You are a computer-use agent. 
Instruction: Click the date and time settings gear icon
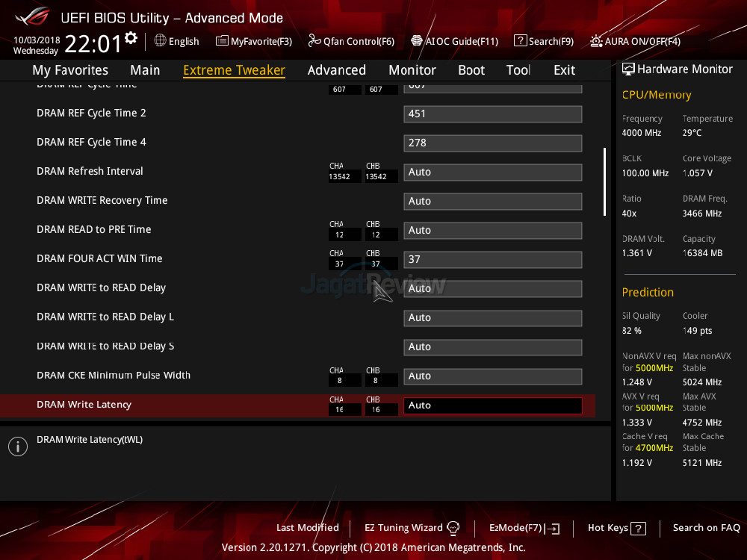pyautogui.click(x=131, y=37)
